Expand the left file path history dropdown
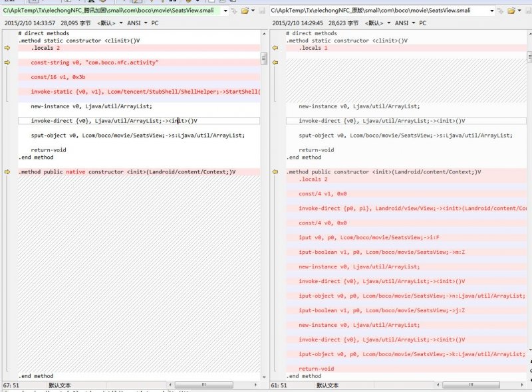This screenshot has width=532, height=392. [225, 11]
